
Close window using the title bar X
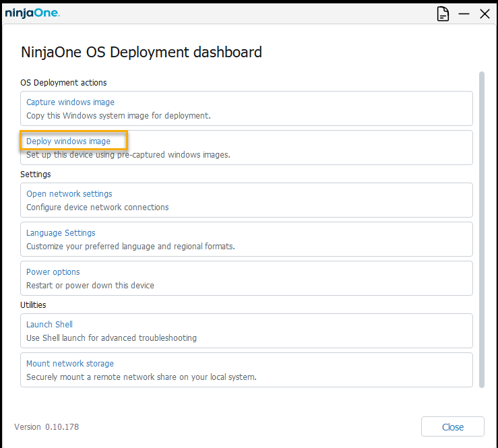click(x=485, y=13)
